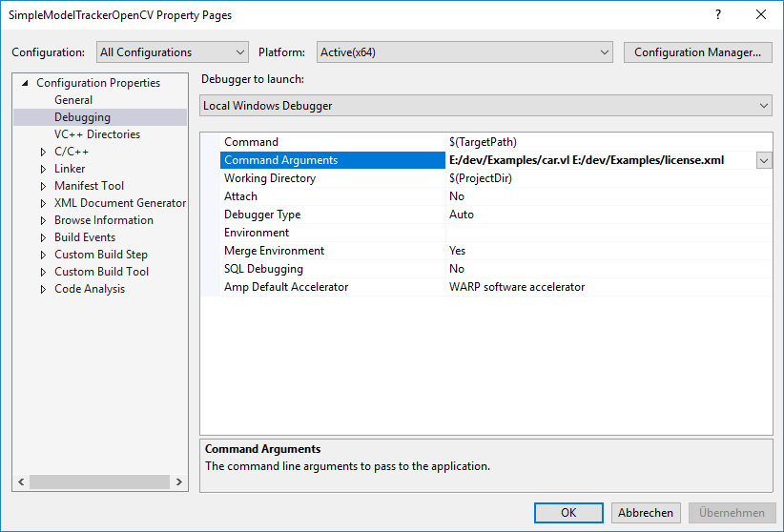Screen dimensions: 784x532
Task: Click the help question mark button
Action: (x=718, y=14)
